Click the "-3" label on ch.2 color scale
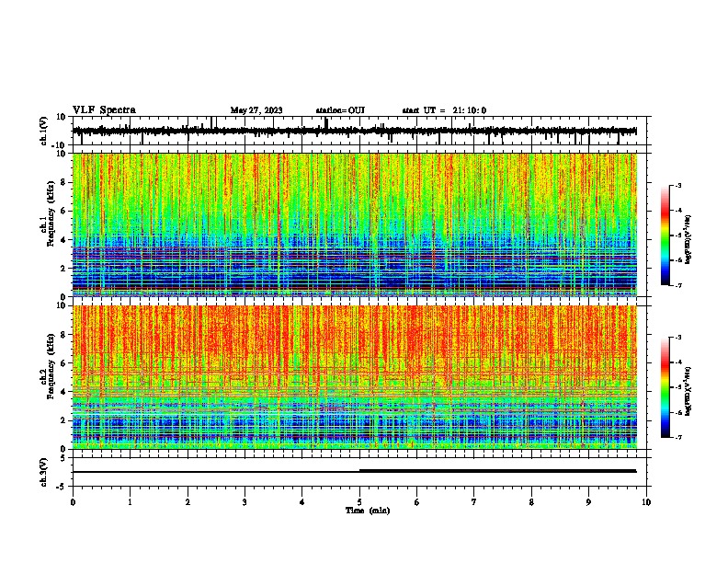The image size is (728, 563). [x=678, y=338]
